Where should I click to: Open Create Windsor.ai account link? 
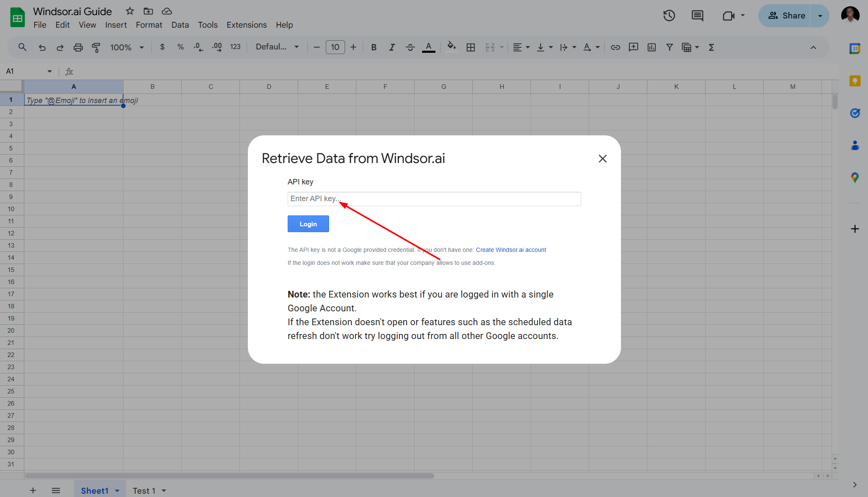tap(511, 250)
